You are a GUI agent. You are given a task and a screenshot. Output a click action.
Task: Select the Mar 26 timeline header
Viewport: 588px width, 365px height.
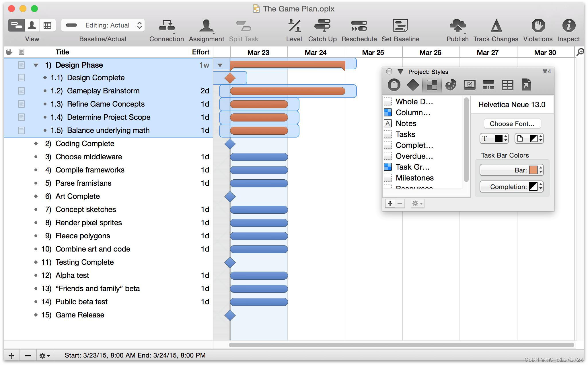tap(430, 53)
